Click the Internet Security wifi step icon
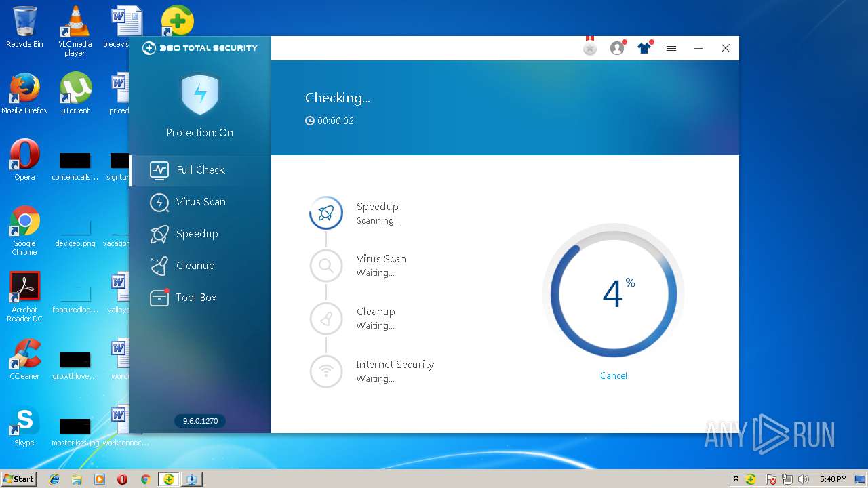868x488 pixels. click(326, 371)
